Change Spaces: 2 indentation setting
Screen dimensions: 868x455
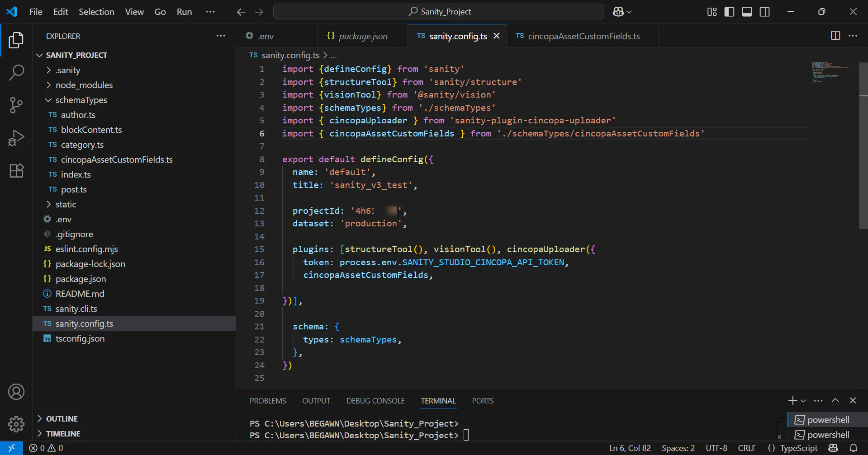(678, 448)
